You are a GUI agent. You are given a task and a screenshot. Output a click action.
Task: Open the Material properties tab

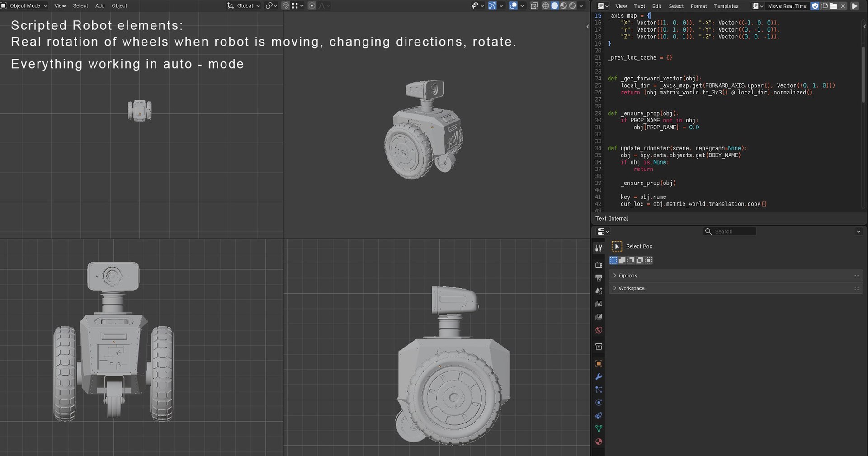tap(599, 442)
